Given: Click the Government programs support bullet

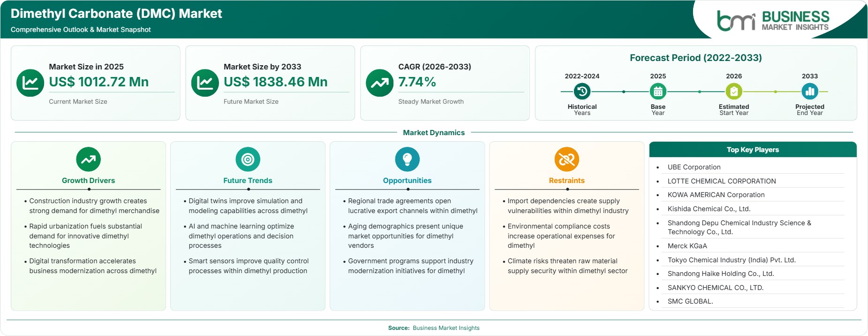Looking at the screenshot, I should (x=410, y=266).
